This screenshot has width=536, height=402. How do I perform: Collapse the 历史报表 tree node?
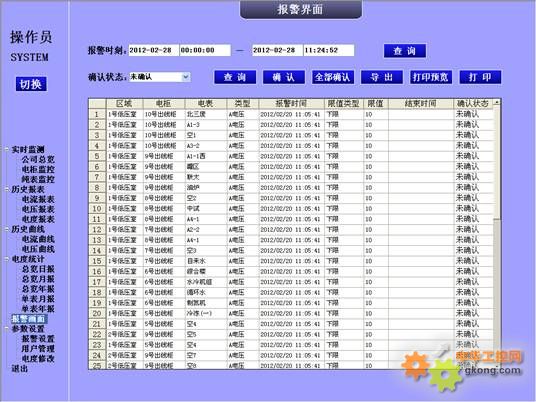pos(7,189)
